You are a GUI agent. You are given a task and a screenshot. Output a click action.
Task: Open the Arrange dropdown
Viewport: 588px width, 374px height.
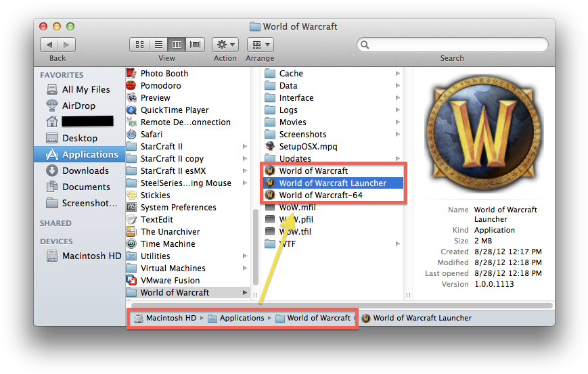[x=261, y=45]
